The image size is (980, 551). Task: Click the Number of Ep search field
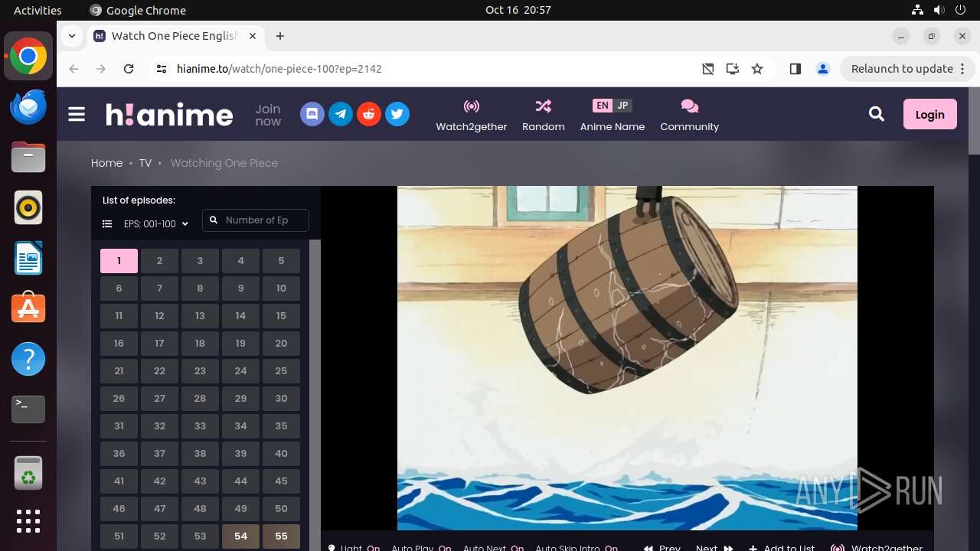pyautogui.click(x=256, y=220)
